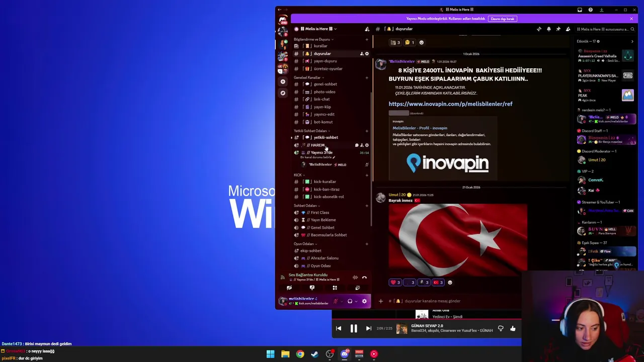Open Discover servers compass icon
Viewport: 644px width, 362px height.
click(283, 93)
